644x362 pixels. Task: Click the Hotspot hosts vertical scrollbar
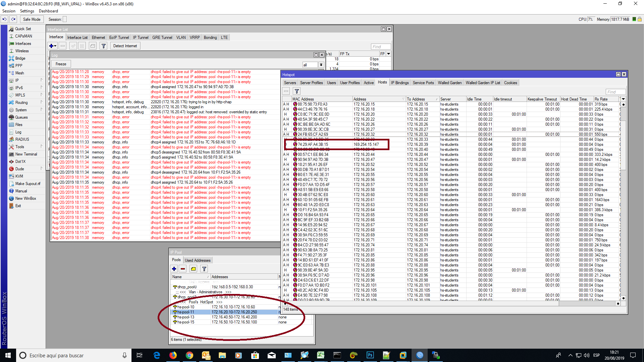point(623,201)
